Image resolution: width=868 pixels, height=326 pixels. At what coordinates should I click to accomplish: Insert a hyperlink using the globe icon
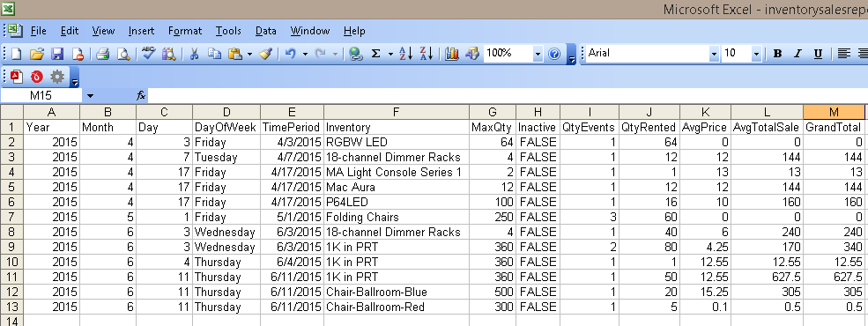[356, 54]
